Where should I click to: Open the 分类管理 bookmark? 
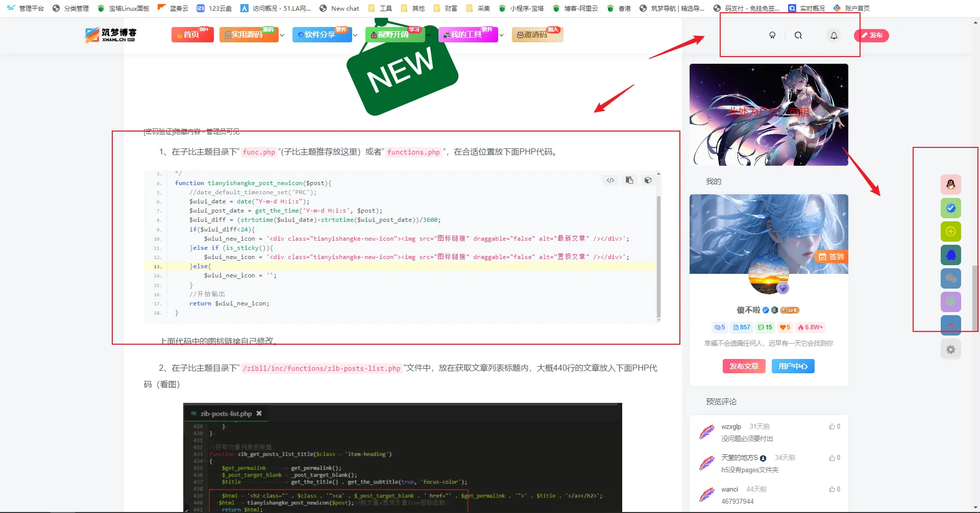pos(70,8)
